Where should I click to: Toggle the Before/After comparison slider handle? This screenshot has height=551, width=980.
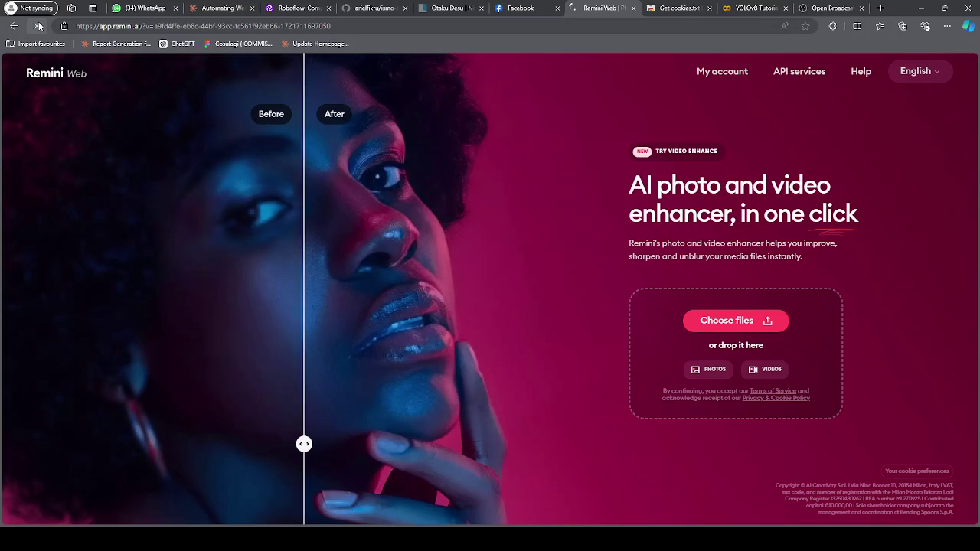(x=304, y=444)
